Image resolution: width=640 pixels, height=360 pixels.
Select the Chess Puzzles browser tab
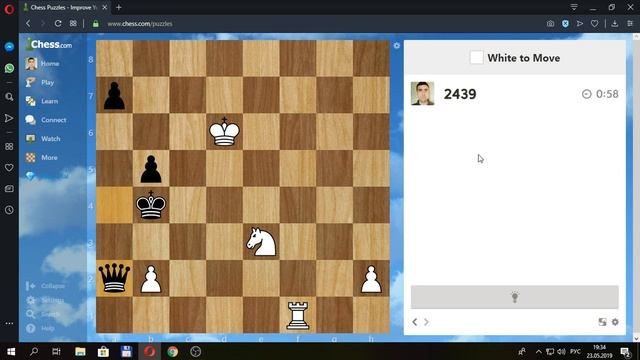65,7
